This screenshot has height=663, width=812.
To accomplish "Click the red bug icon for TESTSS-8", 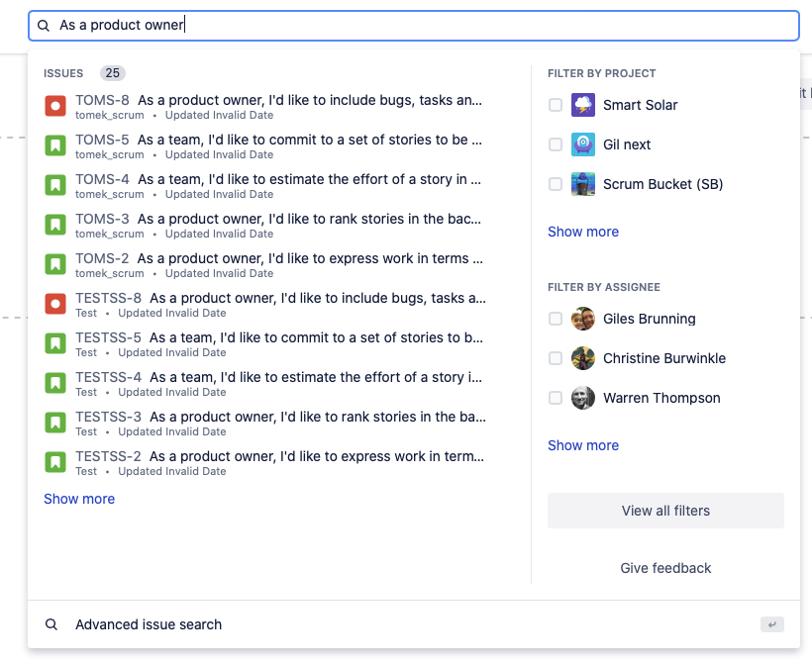I will point(55,305).
